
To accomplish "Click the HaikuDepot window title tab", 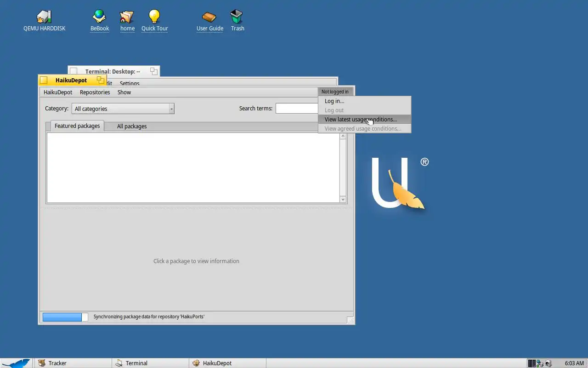I will tap(71, 80).
